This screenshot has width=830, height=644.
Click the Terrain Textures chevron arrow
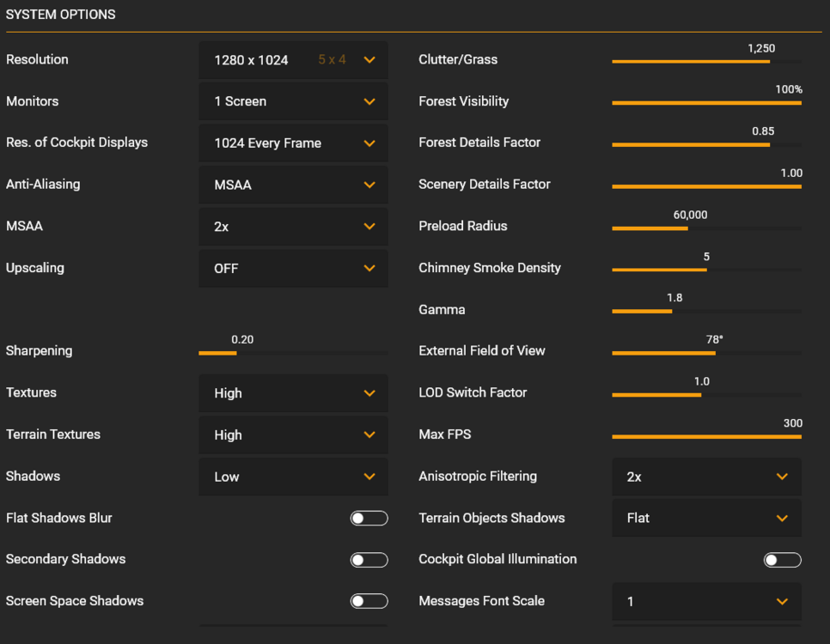tap(369, 434)
